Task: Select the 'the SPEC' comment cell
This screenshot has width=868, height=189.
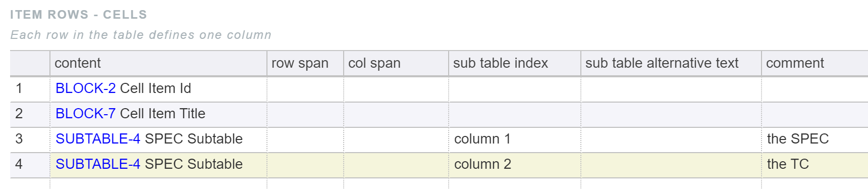Action: tap(815, 140)
